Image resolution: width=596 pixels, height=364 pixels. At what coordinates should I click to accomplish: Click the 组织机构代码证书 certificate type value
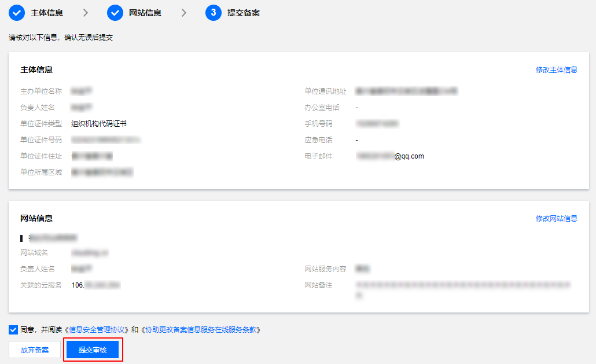pyautogui.click(x=98, y=124)
